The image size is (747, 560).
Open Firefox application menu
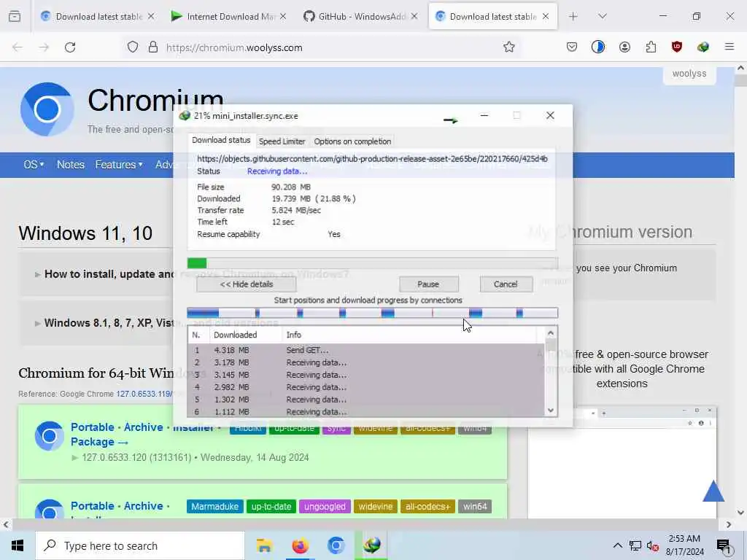[729, 47]
